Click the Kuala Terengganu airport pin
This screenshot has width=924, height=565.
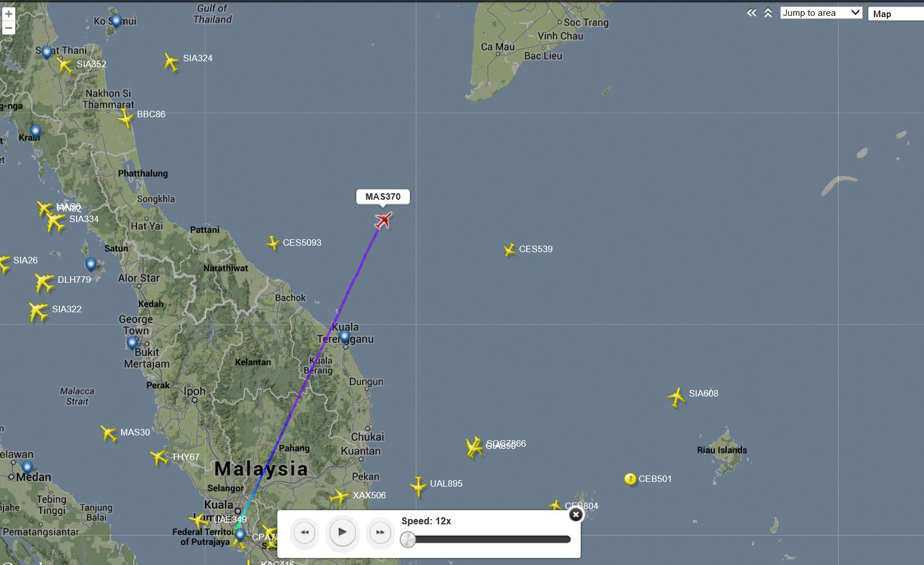tap(345, 337)
